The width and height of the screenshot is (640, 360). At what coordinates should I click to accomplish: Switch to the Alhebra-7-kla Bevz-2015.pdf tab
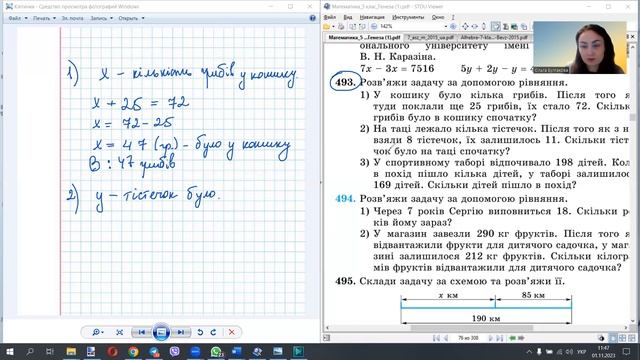(494, 37)
